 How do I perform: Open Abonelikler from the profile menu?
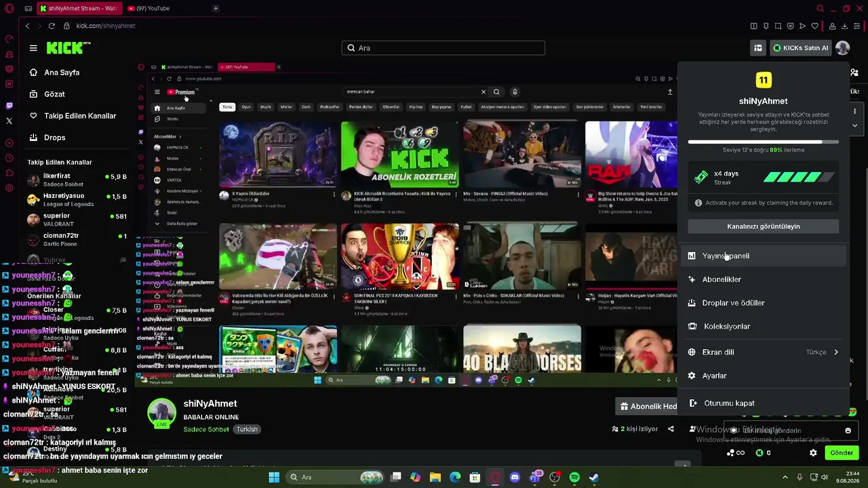pyautogui.click(x=764, y=279)
